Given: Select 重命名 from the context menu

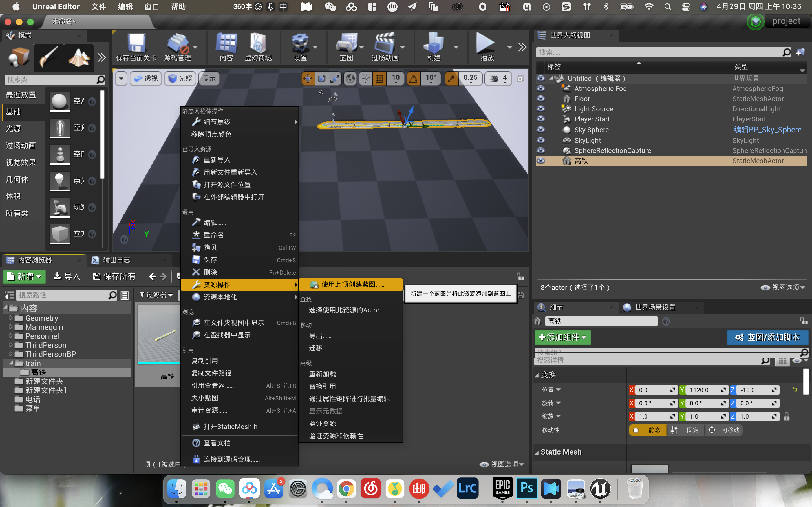Looking at the screenshot, I should [x=214, y=235].
